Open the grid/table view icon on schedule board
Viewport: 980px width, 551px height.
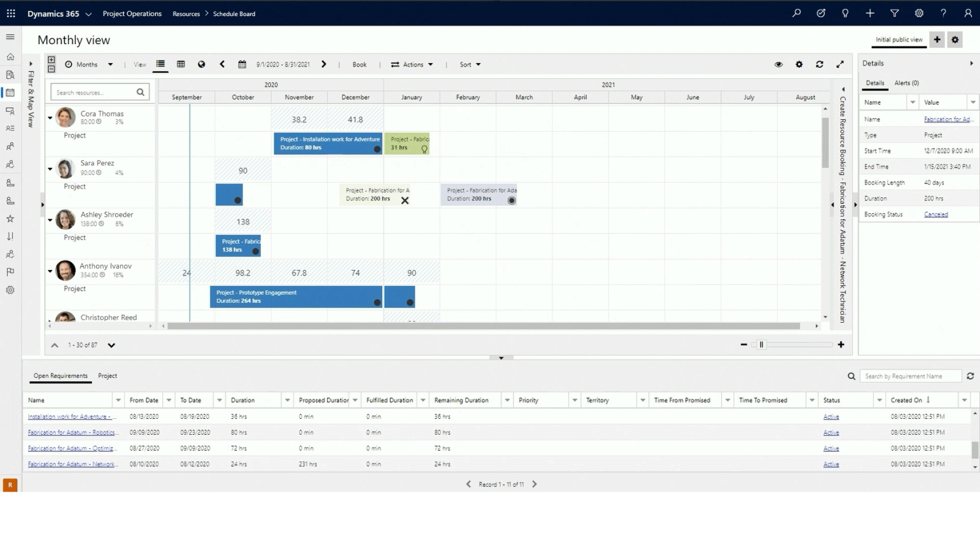pos(181,64)
